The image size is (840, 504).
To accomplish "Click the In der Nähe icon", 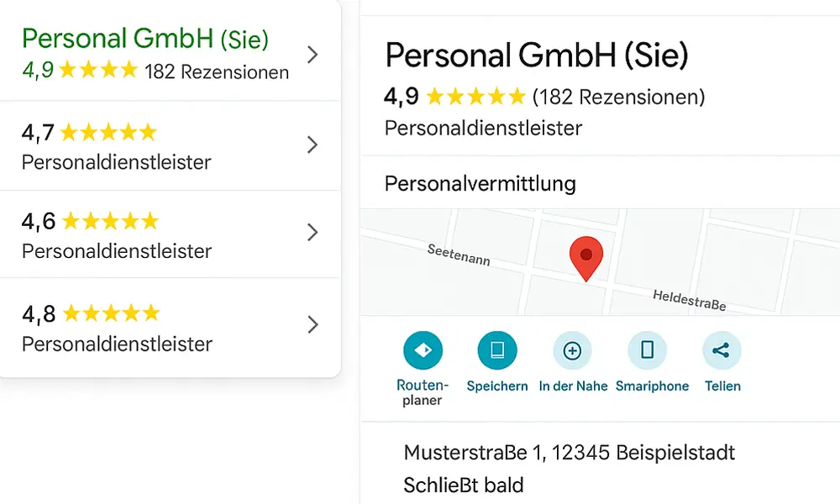I will pos(572,351).
